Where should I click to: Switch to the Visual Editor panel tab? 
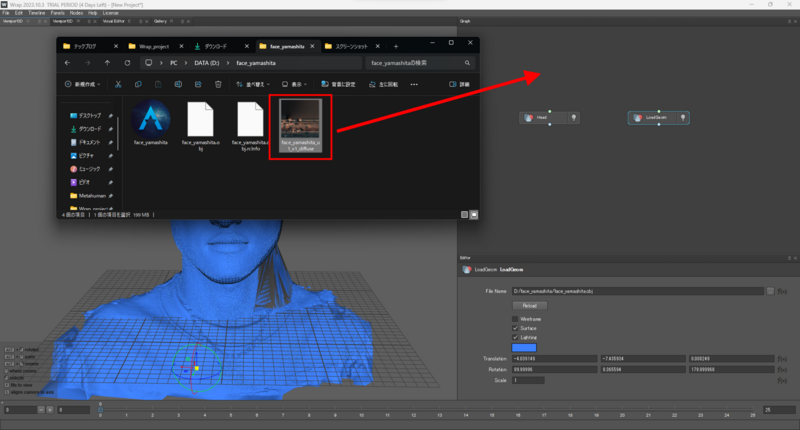click(x=113, y=21)
